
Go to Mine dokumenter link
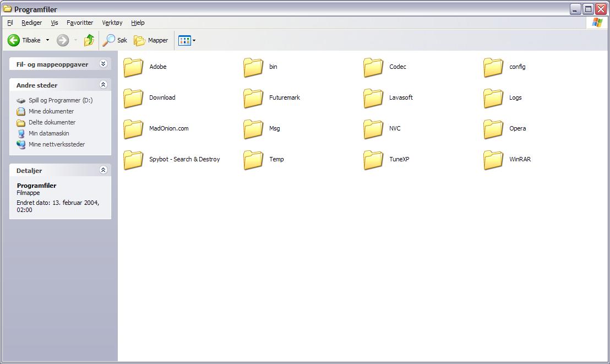[x=51, y=111]
